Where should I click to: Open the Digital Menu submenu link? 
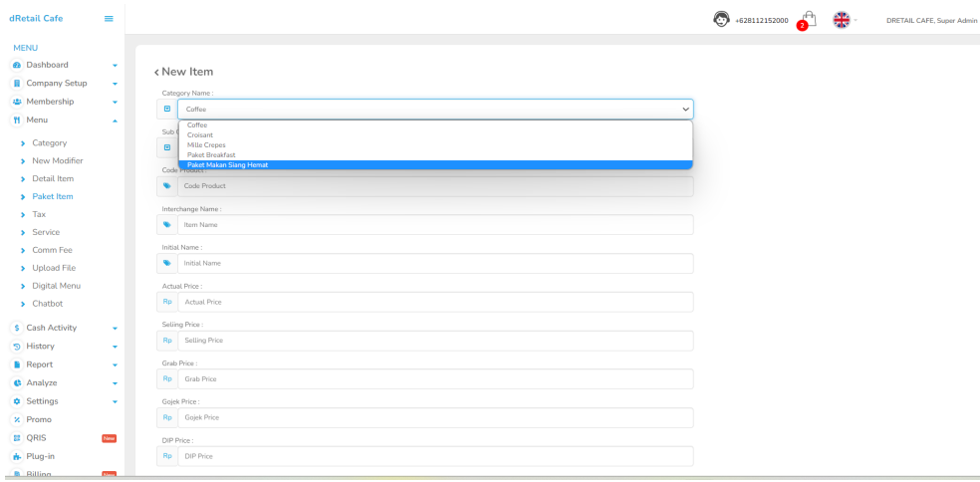[56, 286]
